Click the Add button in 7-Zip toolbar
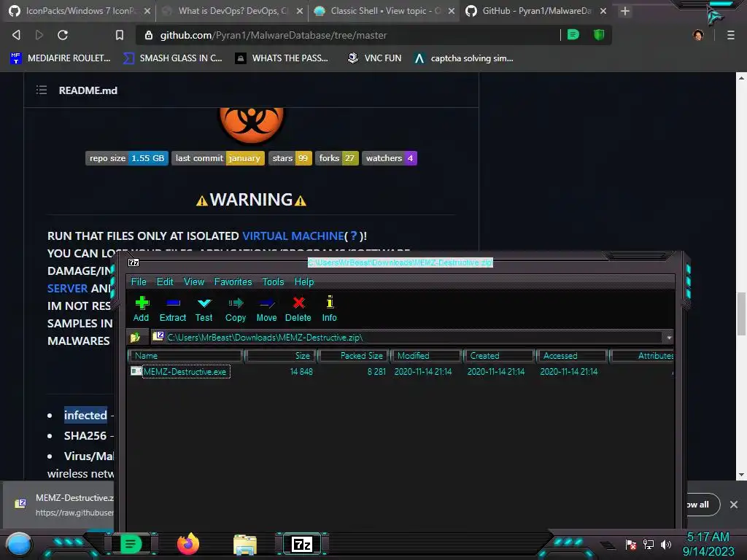 pos(141,309)
